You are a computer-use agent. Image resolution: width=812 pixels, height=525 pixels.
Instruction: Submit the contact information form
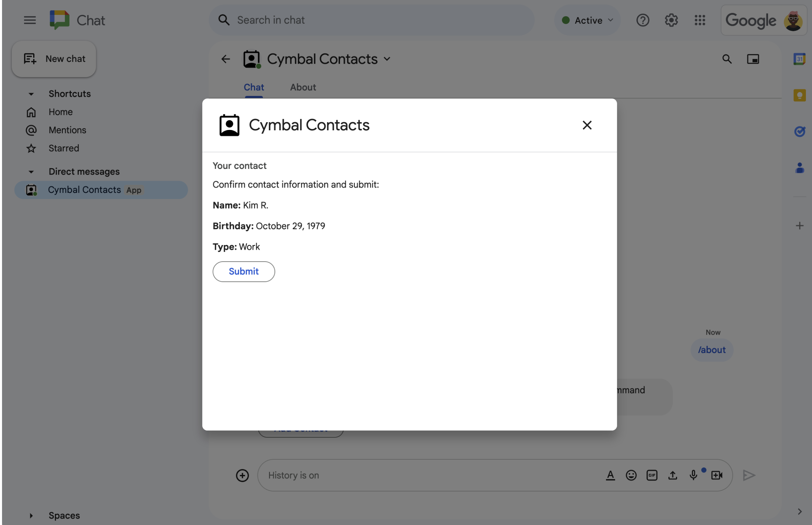[243, 271]
